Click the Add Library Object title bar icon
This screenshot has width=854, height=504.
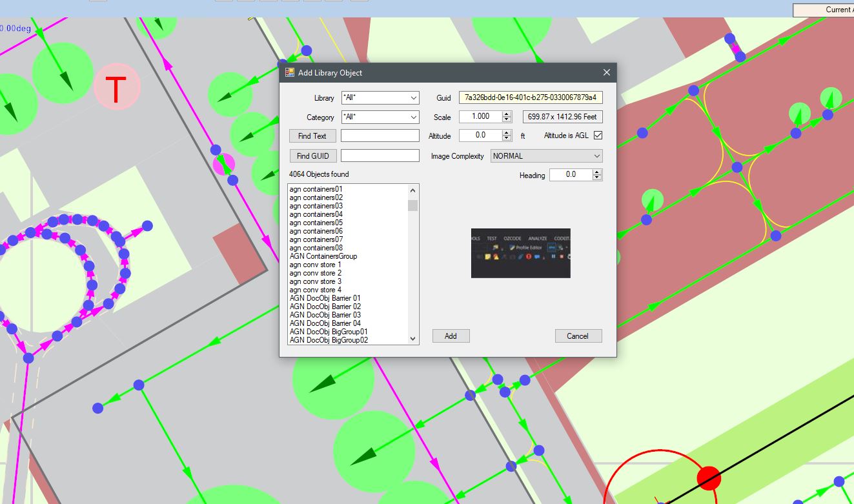(290, 73)
